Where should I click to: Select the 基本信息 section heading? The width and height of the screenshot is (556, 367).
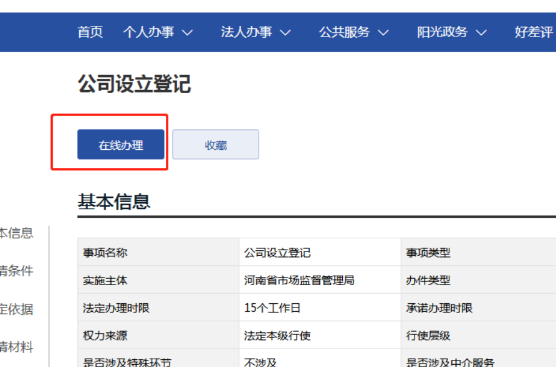point(114,201)
